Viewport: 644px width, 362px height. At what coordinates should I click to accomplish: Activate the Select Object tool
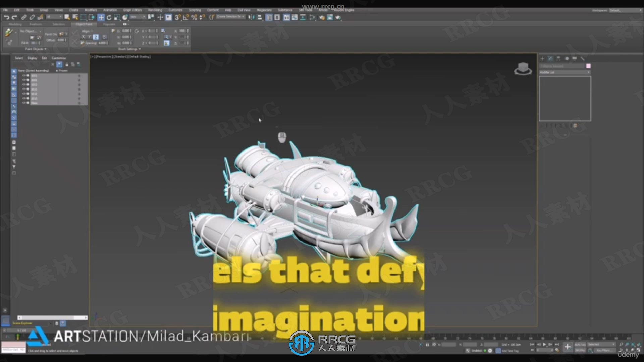[67, 17]
